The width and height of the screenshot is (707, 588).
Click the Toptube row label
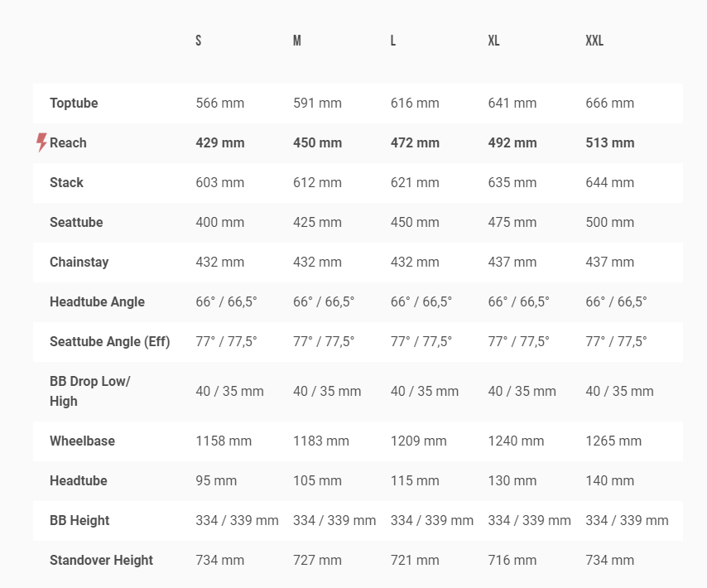point(74,104)
